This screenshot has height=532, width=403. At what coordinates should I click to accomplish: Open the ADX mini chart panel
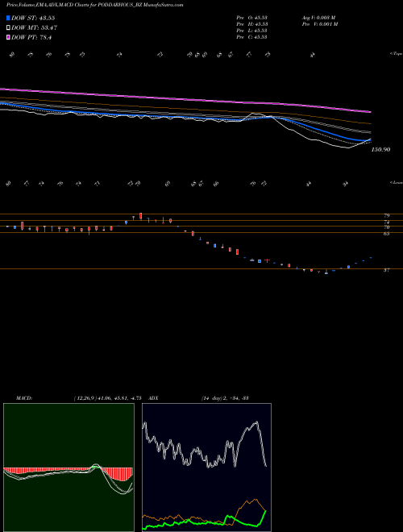click(x=206, y=468)
